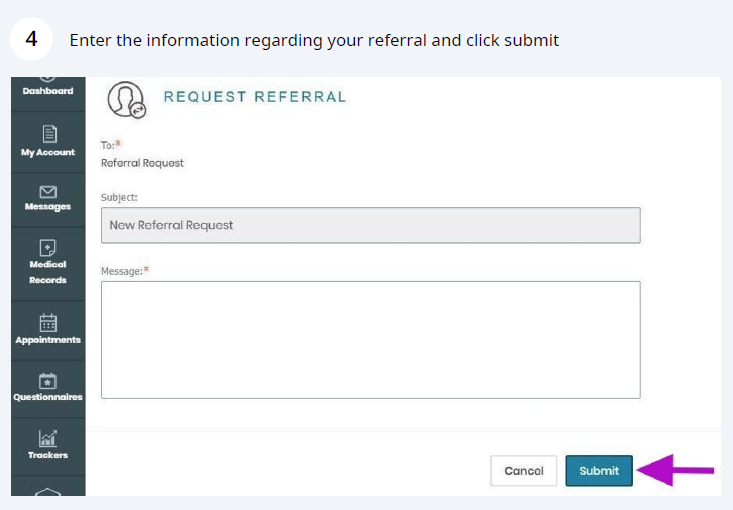The image size is (733, 510).
Task: Click the REQUEST REFERRAL heading text
Action: 255,97
